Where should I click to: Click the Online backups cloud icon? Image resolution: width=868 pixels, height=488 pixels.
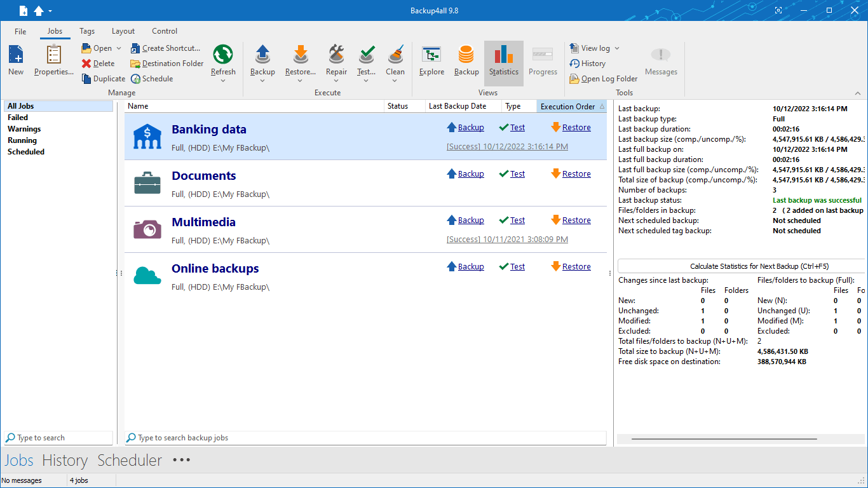pos(147,276)
